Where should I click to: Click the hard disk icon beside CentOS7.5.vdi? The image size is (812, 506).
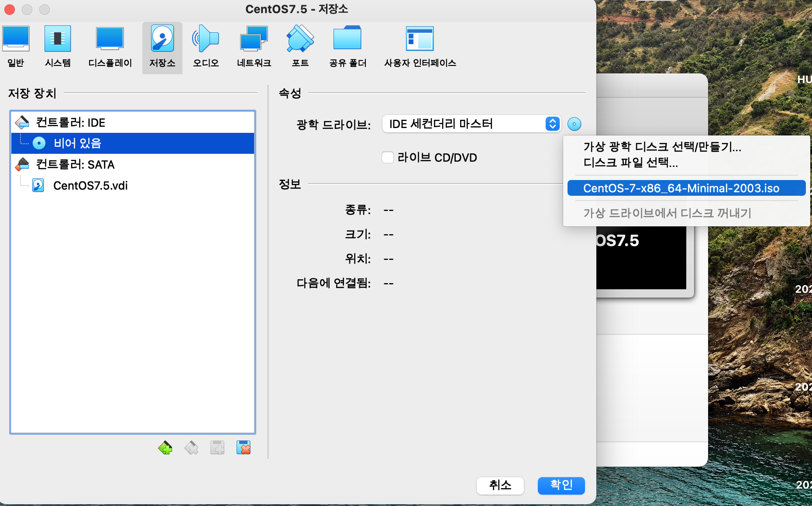[x=38, y=185]
